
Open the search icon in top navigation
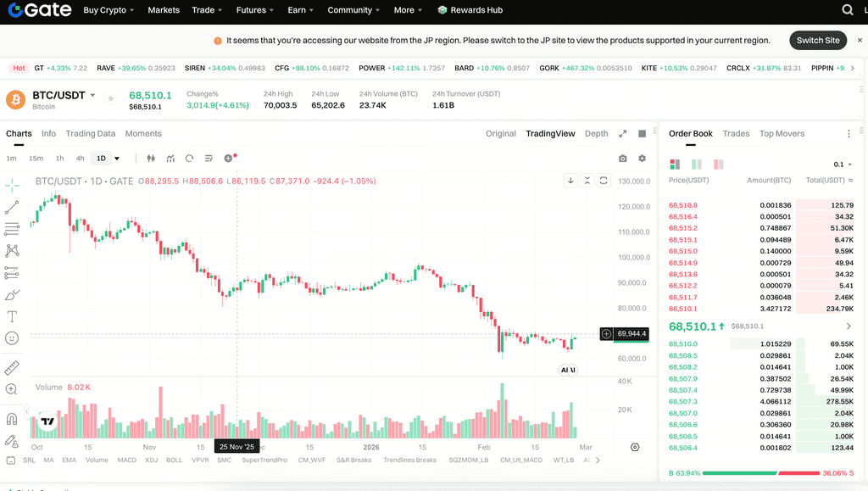click(847, 10)
